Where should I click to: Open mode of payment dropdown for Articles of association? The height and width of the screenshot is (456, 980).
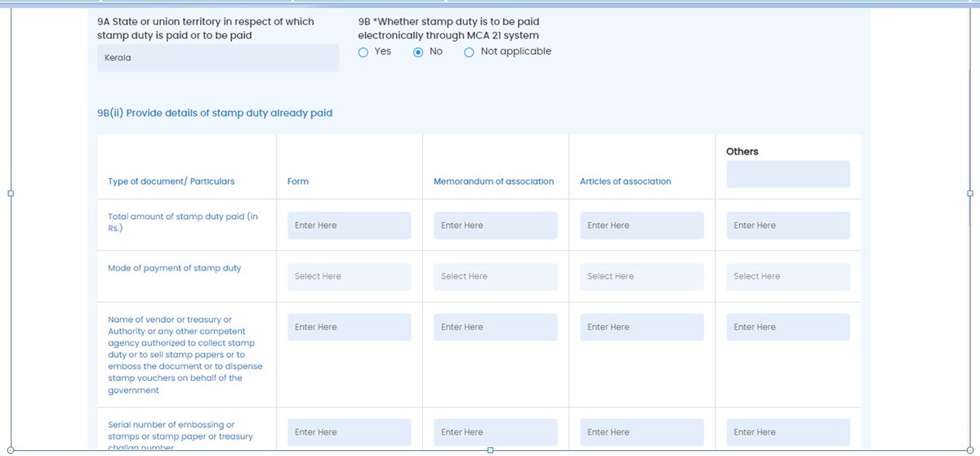[642, 276]
